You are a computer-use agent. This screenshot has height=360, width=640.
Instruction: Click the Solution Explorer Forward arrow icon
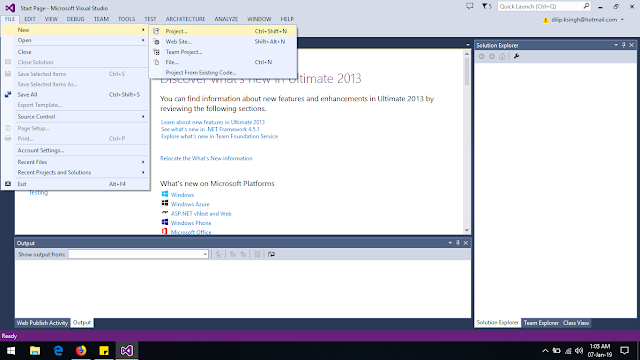tap(492, 56)
